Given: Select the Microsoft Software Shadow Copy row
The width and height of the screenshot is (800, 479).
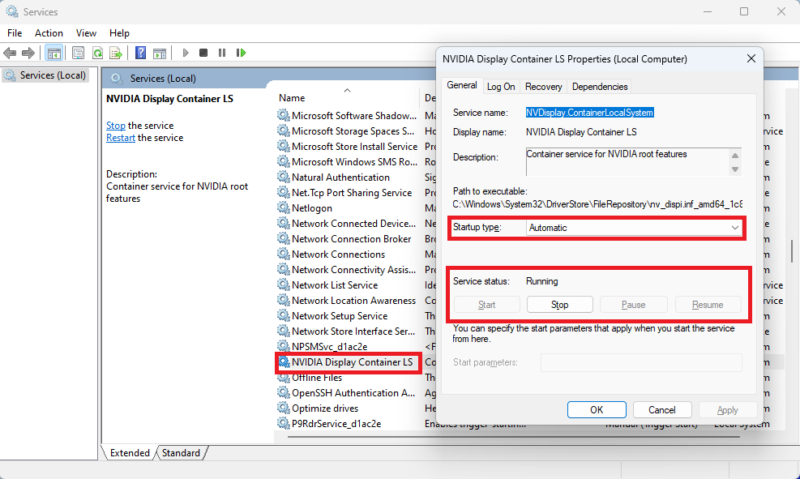Looking at the screenshot, I should pos(354,116).
